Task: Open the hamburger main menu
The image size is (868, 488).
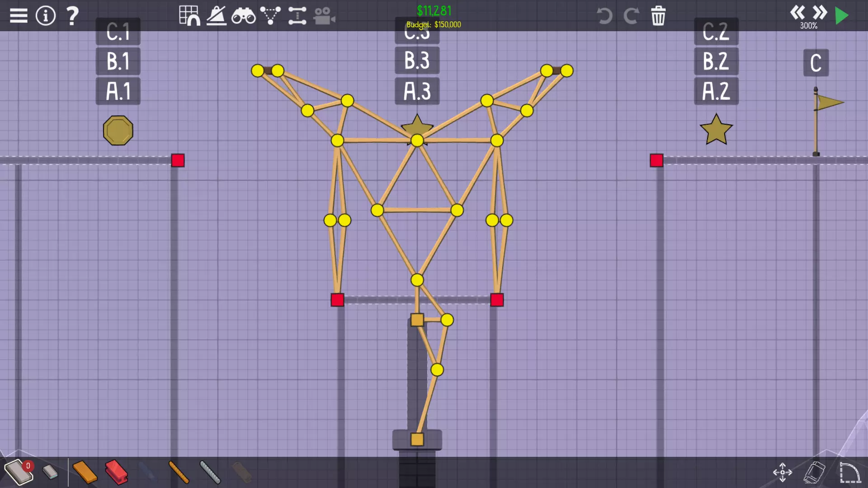Action: pos(19,16)
